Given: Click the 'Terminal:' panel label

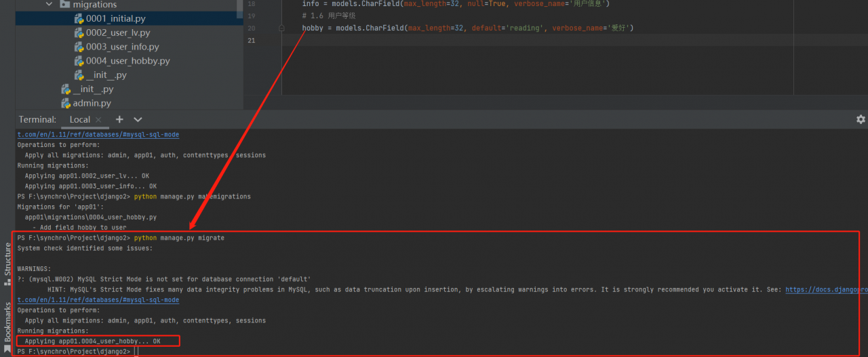Looking at the screenshot, I should point(38,119).
